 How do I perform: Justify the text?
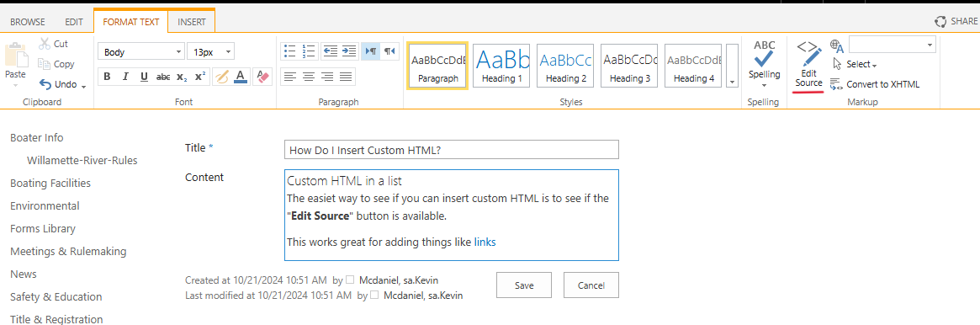coord(347,77)
